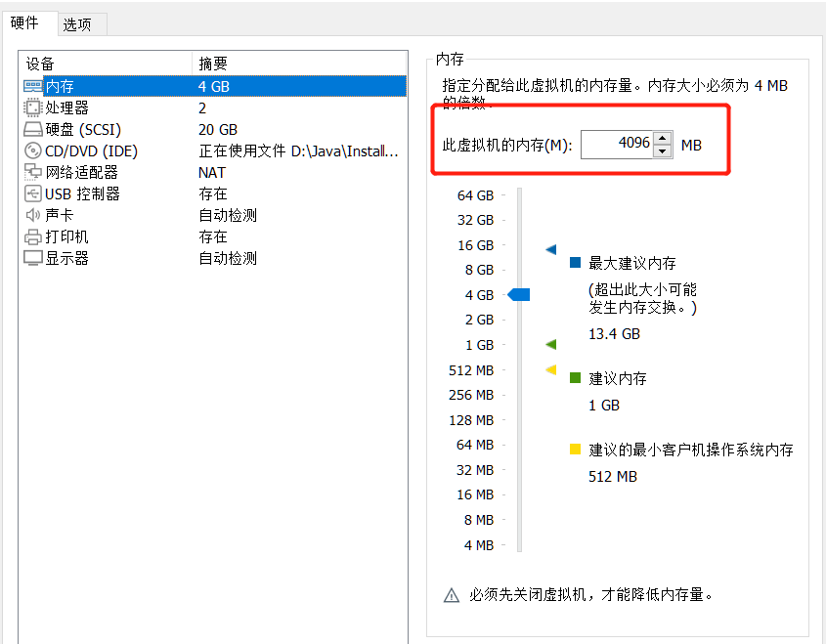826x644 pixels.
Task: Click the 声卡 speaker icon
Action: (32, 215)
